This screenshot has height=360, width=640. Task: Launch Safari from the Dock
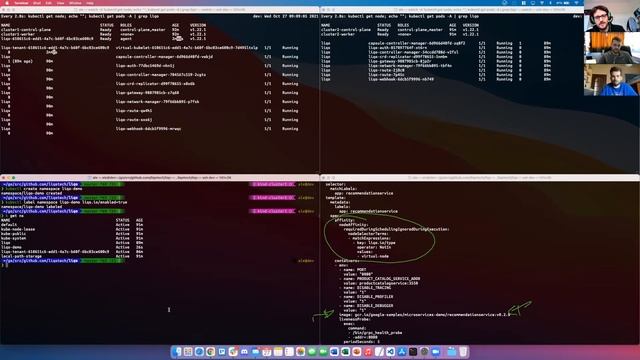[199, 351]
